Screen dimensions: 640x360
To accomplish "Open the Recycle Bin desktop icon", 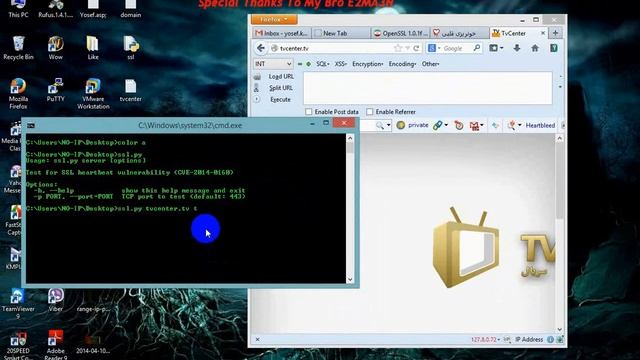I will pos(18,48).
